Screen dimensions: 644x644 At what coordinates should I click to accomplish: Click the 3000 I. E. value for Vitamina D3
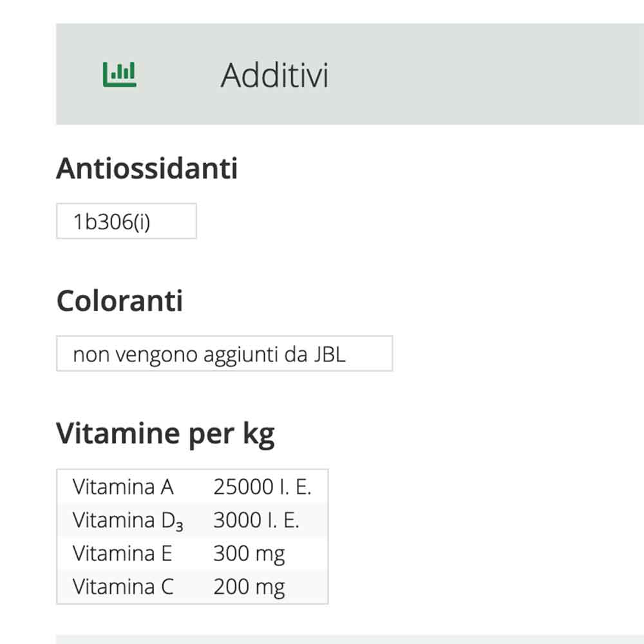point(256,520)
